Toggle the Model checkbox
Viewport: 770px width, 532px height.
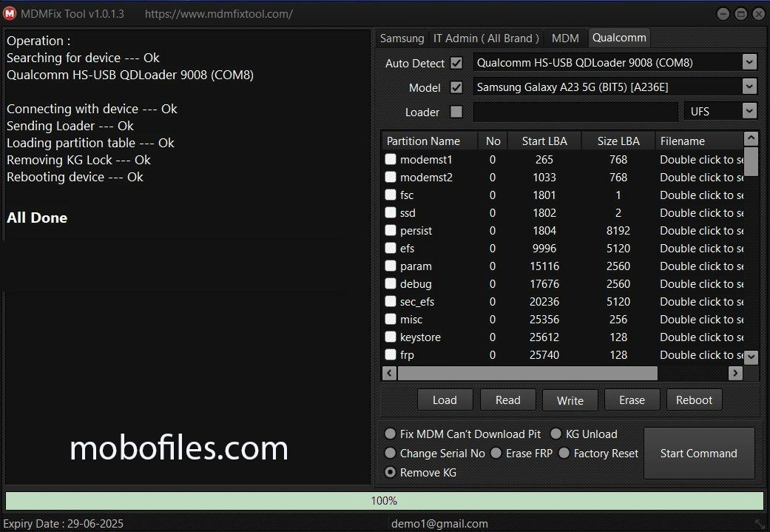pos(456,87)
